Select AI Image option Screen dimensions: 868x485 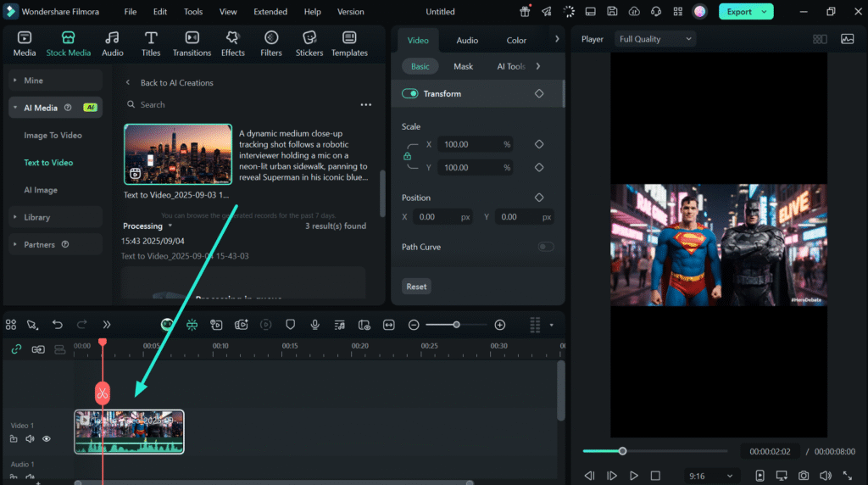tap(41, 190)
